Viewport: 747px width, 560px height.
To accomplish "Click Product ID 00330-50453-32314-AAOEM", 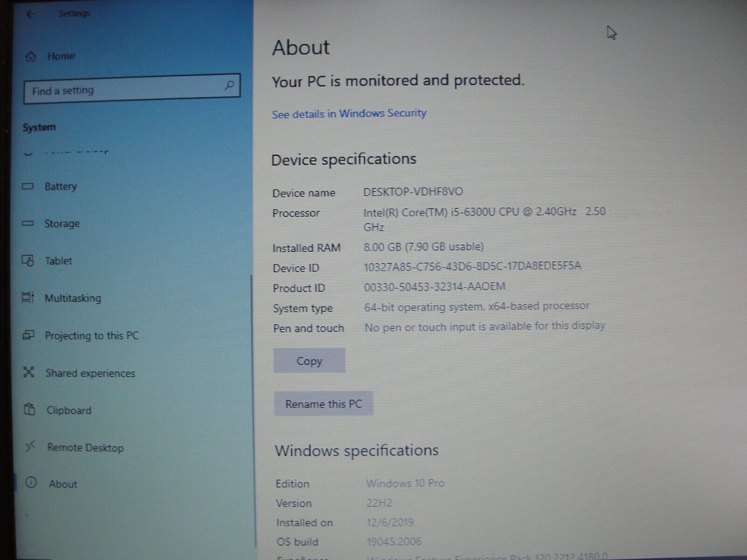I will [x=435, y=286].
